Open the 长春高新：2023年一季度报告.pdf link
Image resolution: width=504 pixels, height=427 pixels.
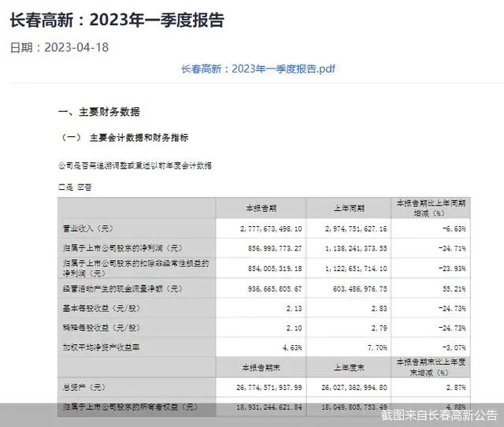tap(258, 69)
